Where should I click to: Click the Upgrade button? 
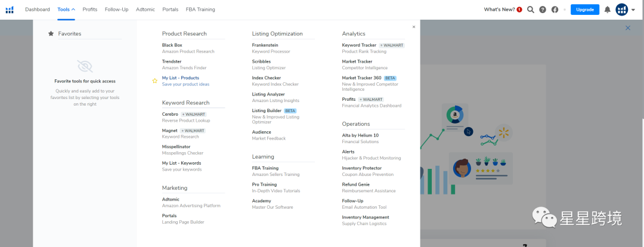point(585,10)
